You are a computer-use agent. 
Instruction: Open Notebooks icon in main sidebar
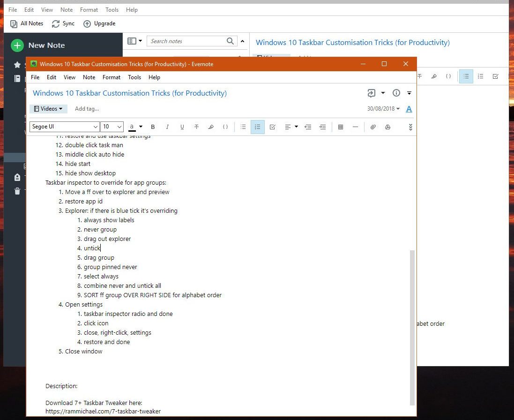click(17, 79)
